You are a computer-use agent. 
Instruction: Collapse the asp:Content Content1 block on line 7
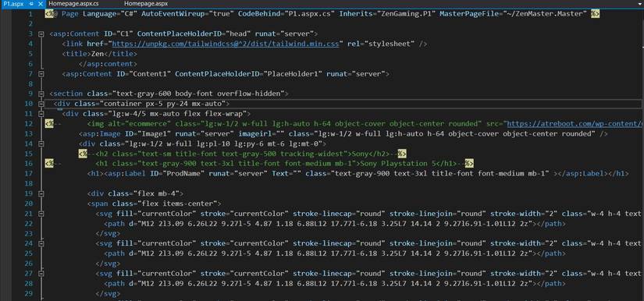41,74
